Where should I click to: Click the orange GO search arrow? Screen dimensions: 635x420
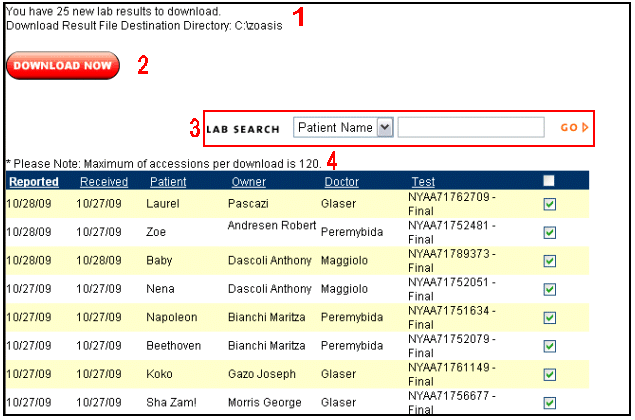[x=574, y=128]
